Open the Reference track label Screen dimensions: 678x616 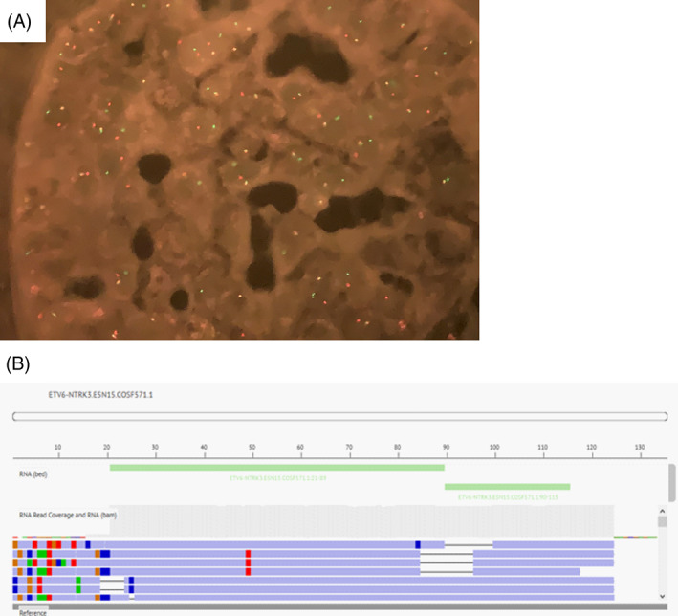[33, 611]
